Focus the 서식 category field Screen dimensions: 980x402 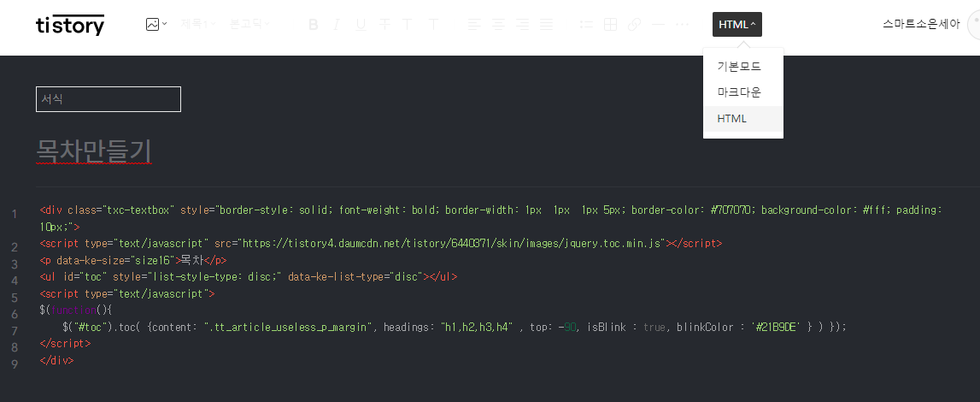(x=109, y=98)
